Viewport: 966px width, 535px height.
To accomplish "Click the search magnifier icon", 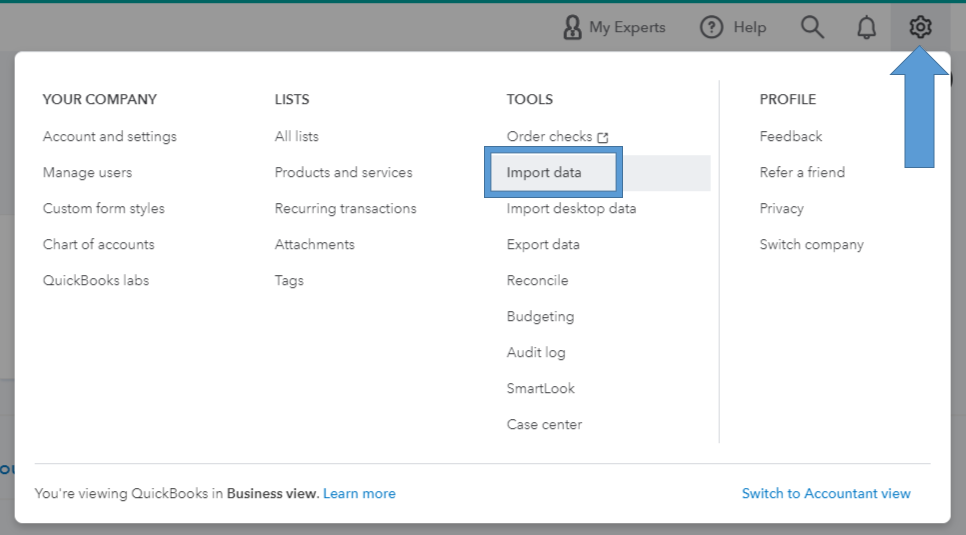I will point(813,28).
